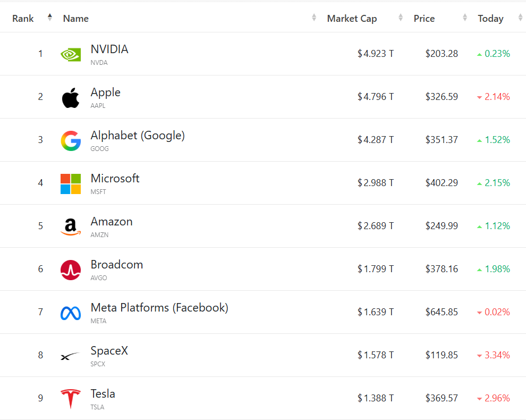Click Tesla's $1.388 T market cap
526x420 pixels.
point(376,398)
